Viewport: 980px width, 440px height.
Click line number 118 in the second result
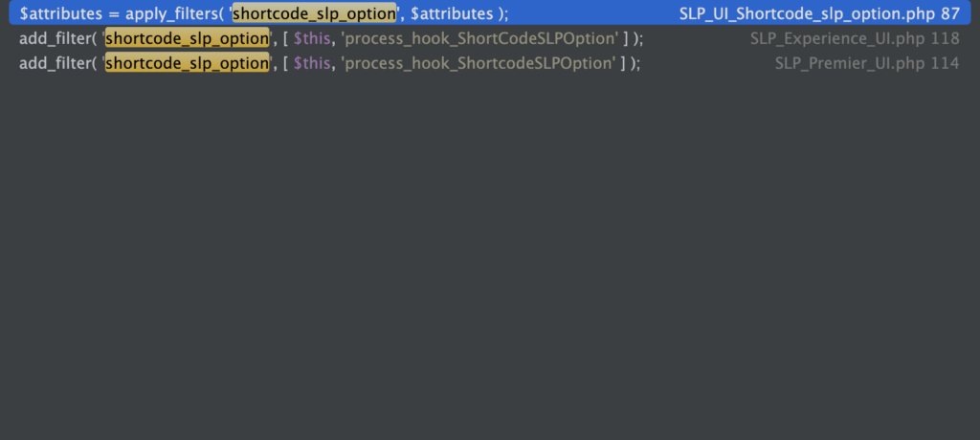945,39
